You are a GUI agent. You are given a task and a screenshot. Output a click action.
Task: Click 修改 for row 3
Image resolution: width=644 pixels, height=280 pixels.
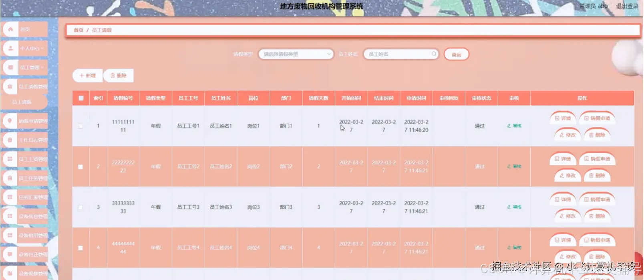(568, 216)
